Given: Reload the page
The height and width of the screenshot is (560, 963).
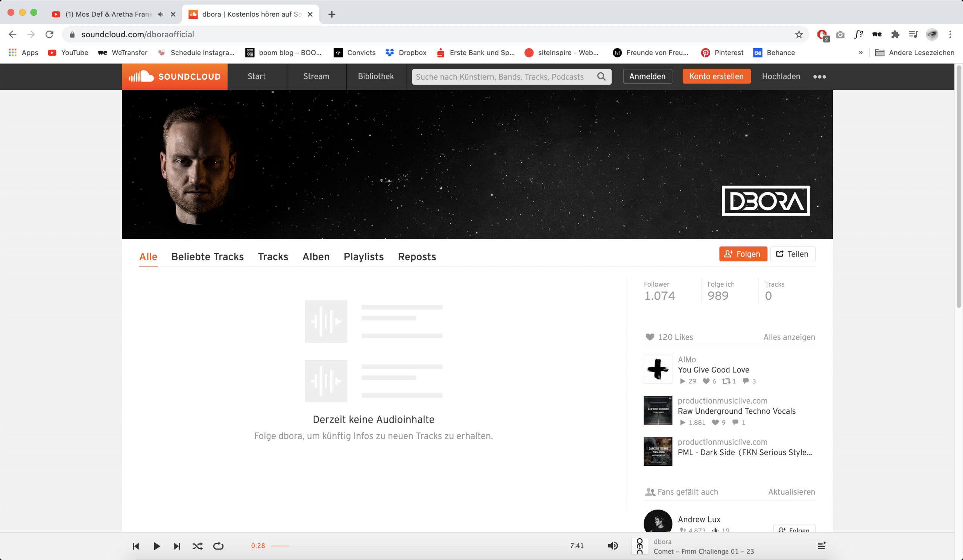Looking at the screenshot, I should tap(49, 34).
